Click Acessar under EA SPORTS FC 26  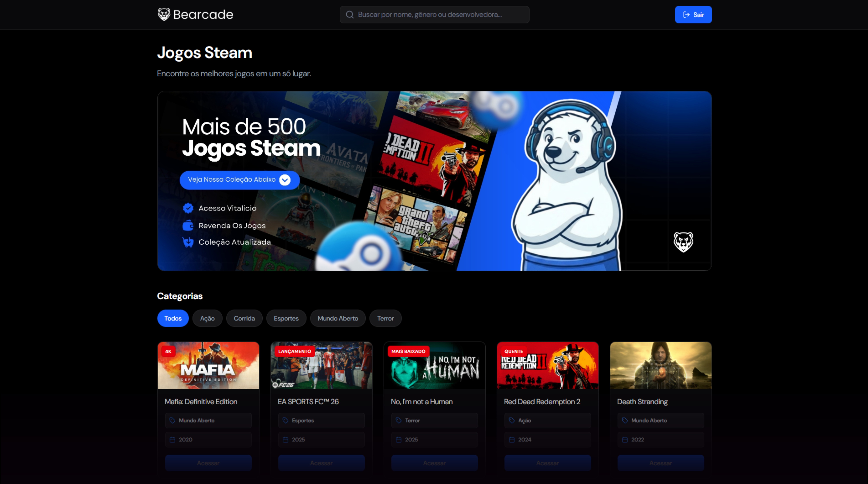click(x=321, y=463)
